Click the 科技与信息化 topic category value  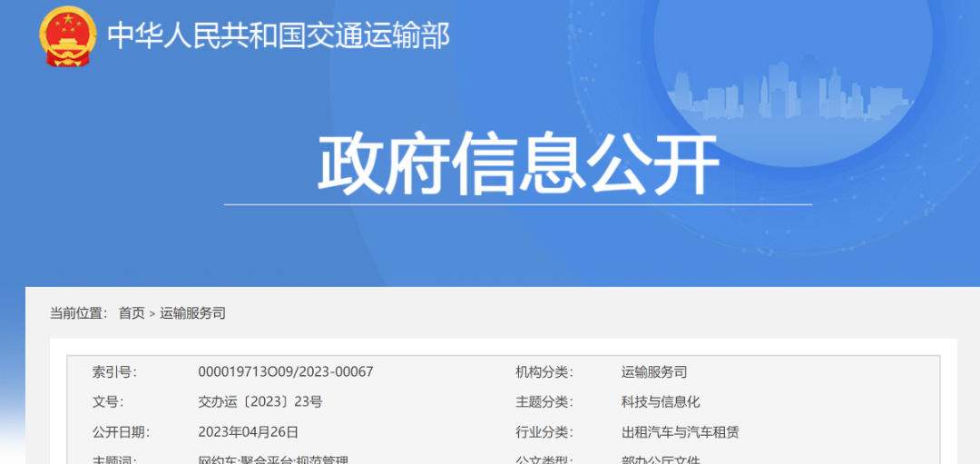pos(661,402)
